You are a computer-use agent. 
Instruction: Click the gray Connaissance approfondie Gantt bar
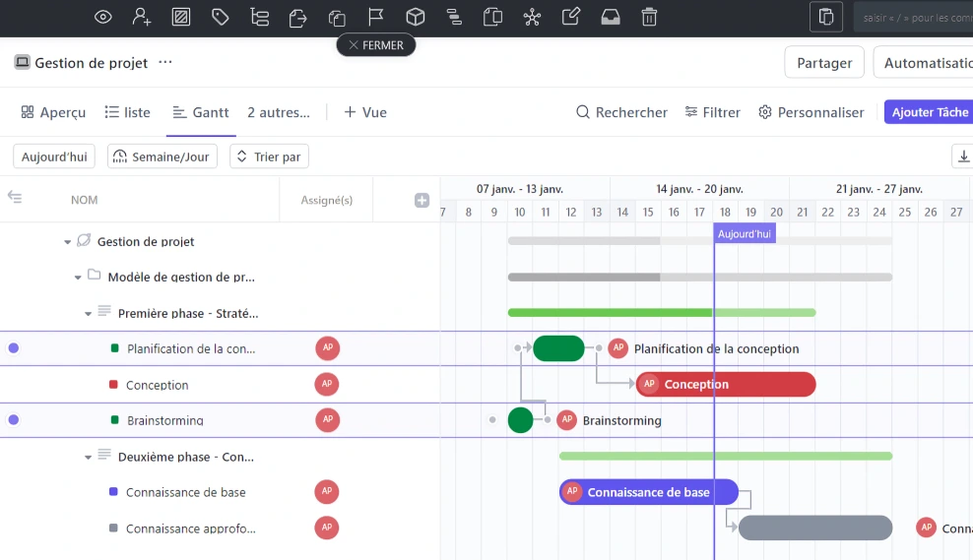click(815, 528)
